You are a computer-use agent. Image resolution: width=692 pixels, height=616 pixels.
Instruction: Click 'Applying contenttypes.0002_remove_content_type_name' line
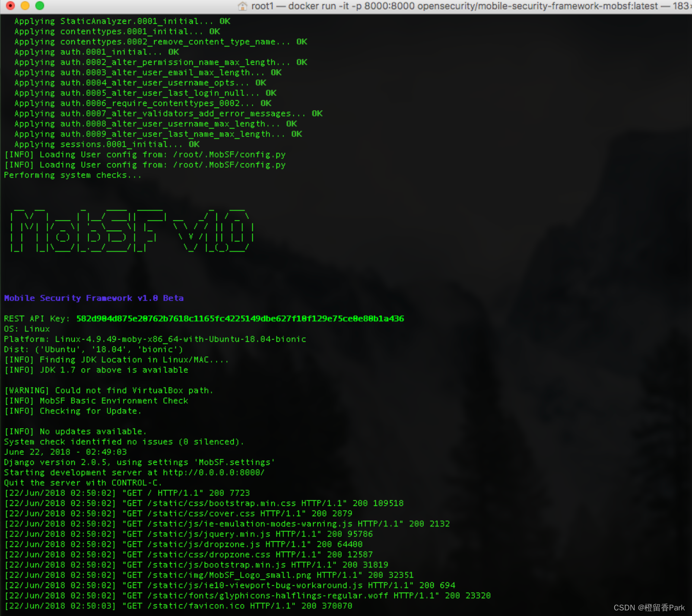pyautogui.click(x=161, y=42)
